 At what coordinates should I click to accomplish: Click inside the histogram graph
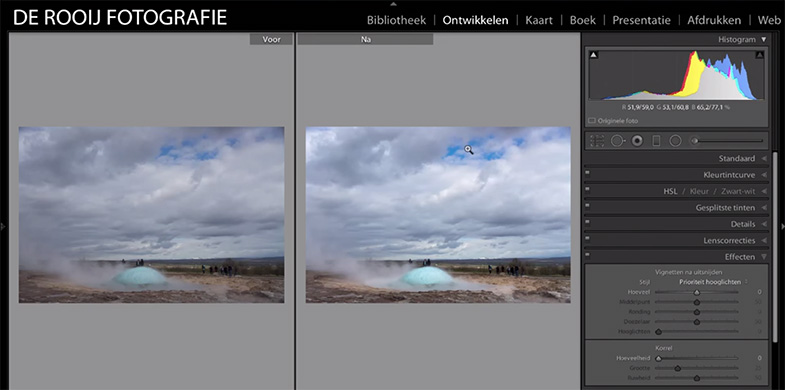[676, 75]
